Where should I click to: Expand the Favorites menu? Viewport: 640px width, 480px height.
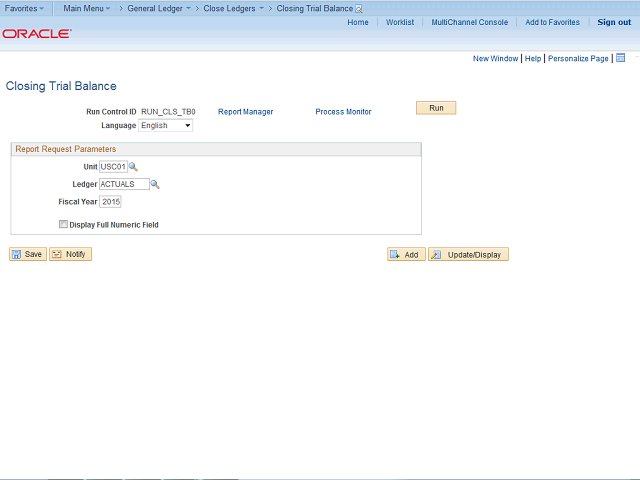24,8
